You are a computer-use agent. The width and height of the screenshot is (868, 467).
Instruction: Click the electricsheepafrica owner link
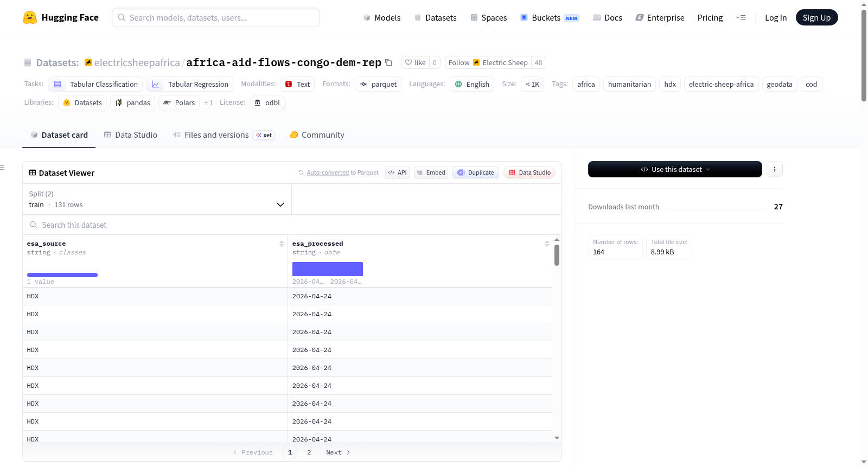(137, 62)
